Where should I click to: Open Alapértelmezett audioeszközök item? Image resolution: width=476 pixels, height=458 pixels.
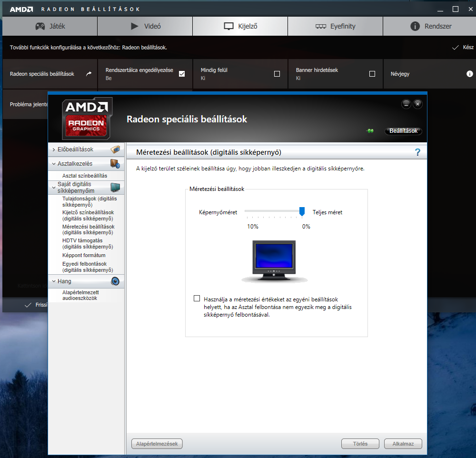80,295
